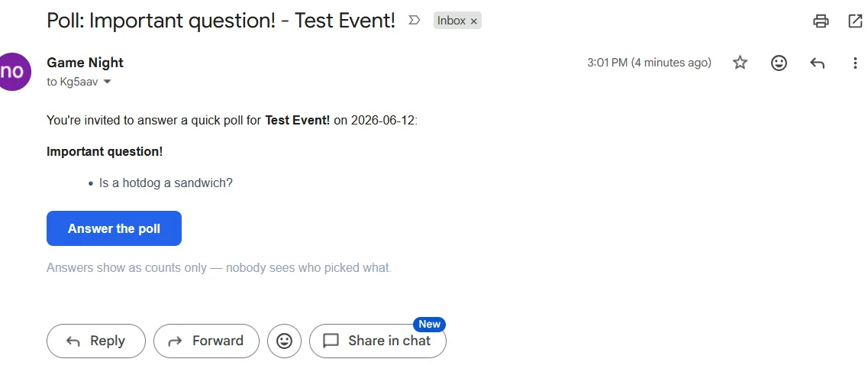Click the Share in chat button
868x388 pixels.
coord(378,341)
